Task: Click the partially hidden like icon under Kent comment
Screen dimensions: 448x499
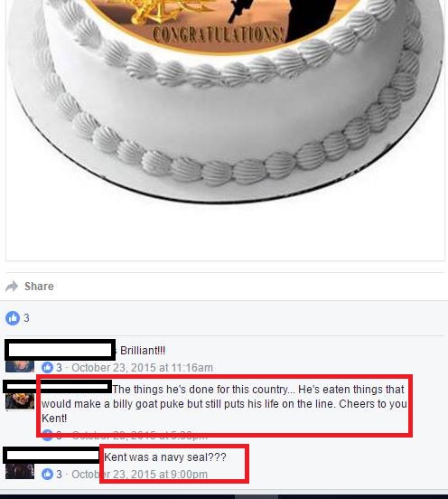Action: [x=47, y=436]
